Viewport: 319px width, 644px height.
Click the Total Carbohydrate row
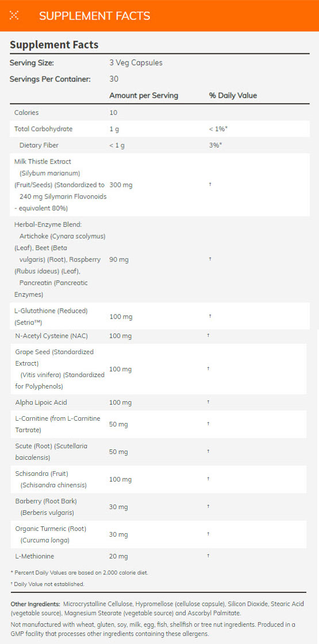pyautogui.click(x=159, y=129)
